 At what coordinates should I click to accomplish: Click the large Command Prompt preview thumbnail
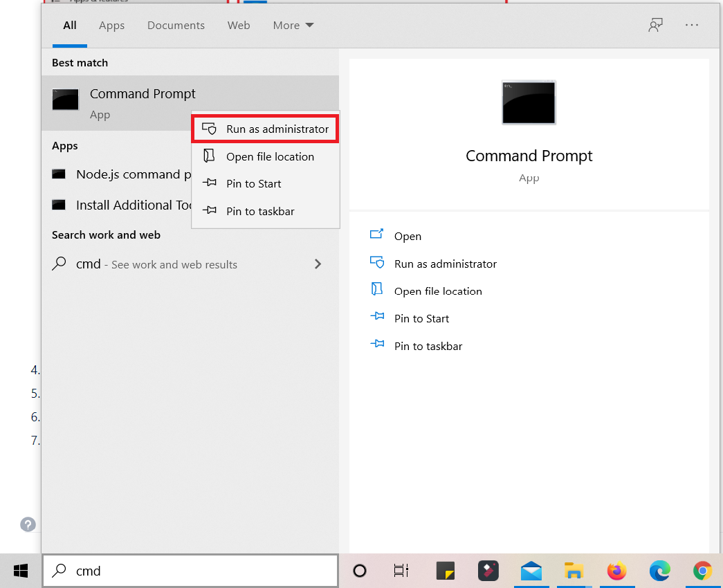529,102
